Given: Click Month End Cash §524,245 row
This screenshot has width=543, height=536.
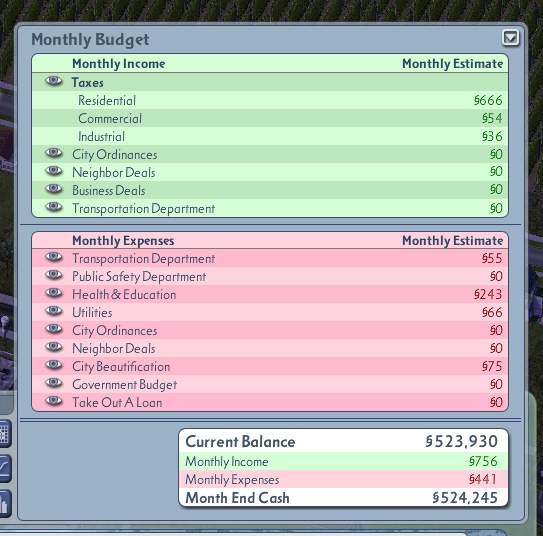Looking at the screenshot, I should click(343, 498).
